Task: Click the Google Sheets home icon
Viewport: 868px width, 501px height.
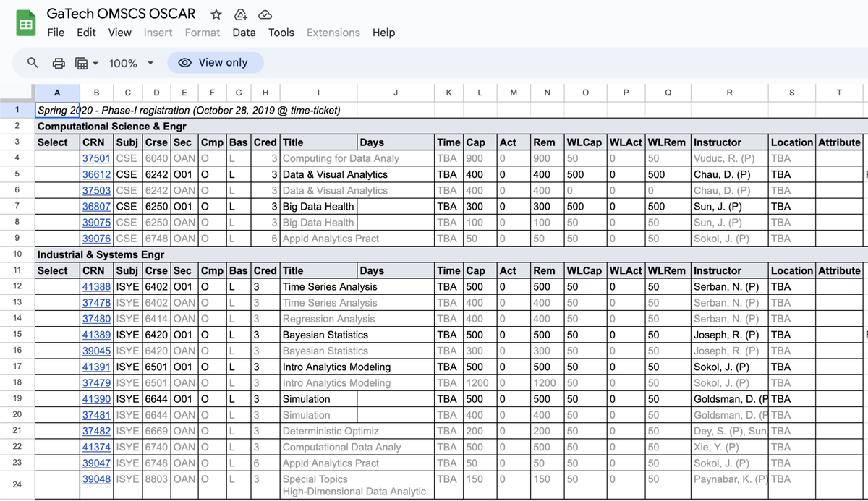Action: click(x=26, y=24)
